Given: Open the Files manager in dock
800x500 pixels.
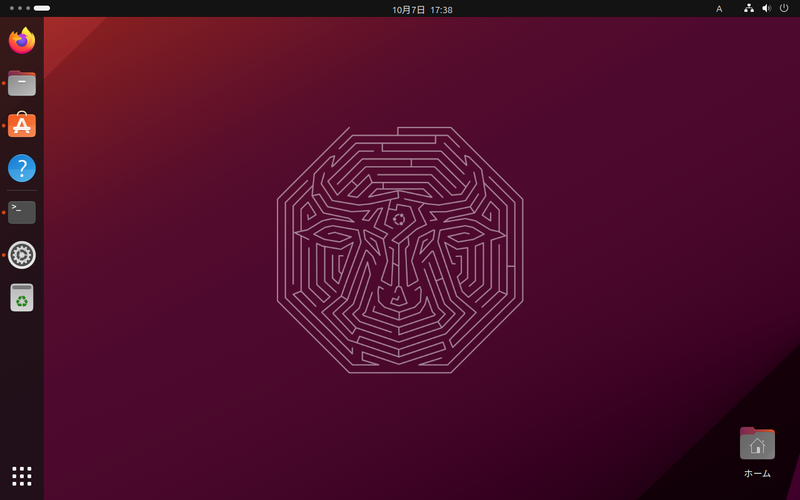Looking at the screenshot, I should 22,83.
